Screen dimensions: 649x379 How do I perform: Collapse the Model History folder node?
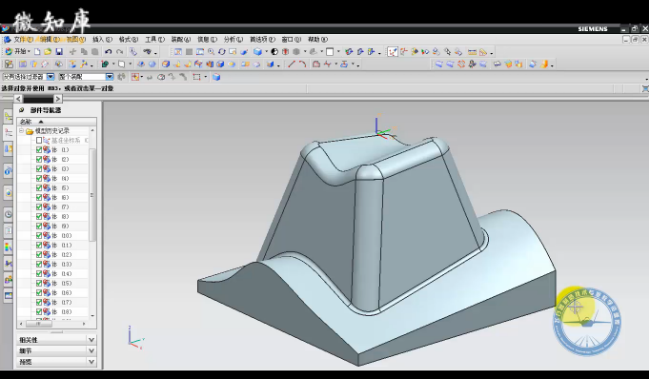[x=22, y=131]
